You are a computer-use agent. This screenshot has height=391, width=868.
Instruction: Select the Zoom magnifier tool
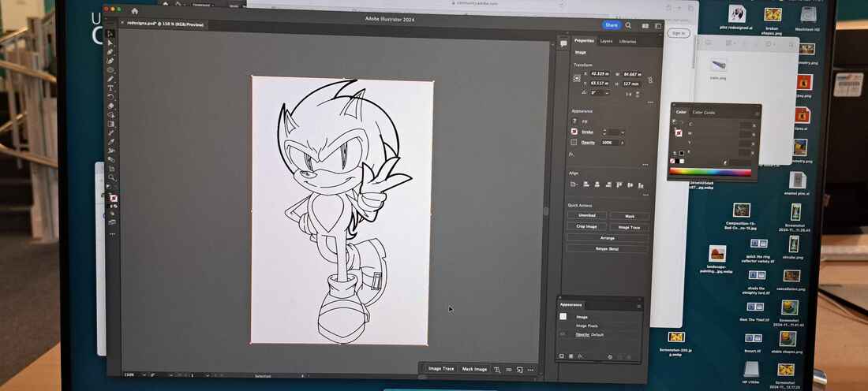coord(111,177)
